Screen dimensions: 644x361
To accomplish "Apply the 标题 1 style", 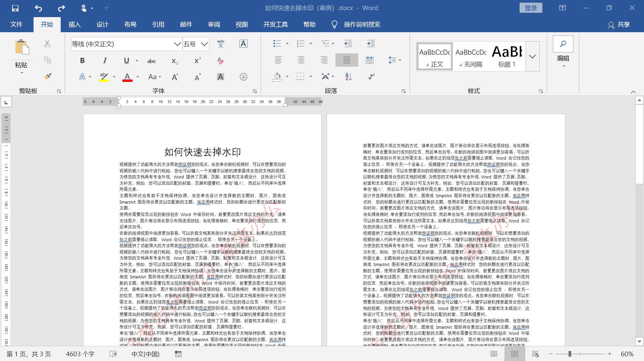I will (x=507, y=56).
